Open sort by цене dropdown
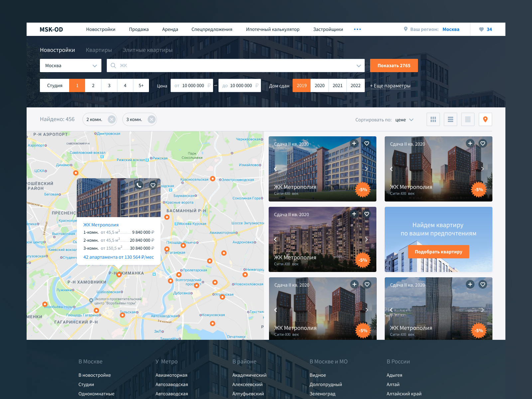Image resolution: width=532 pixels, height=399 pixels. tap(404, 120)
